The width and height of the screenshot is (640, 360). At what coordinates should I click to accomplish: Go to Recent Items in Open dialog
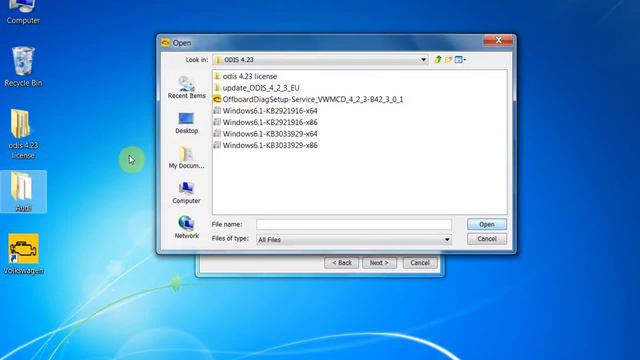pos(187,87)
